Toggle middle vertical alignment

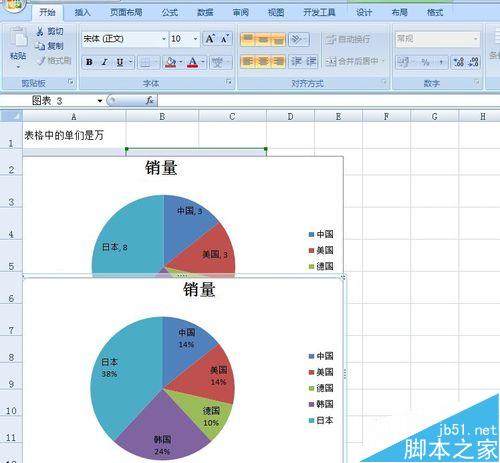(x=263, y=39)
